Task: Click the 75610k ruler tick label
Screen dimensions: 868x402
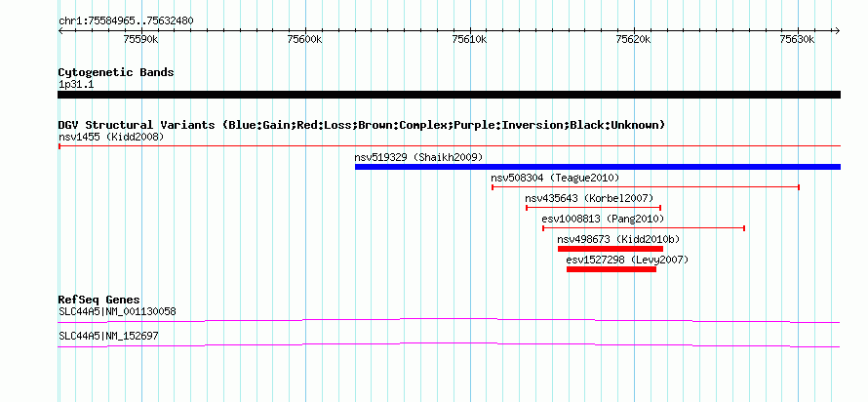Action: 469,39
